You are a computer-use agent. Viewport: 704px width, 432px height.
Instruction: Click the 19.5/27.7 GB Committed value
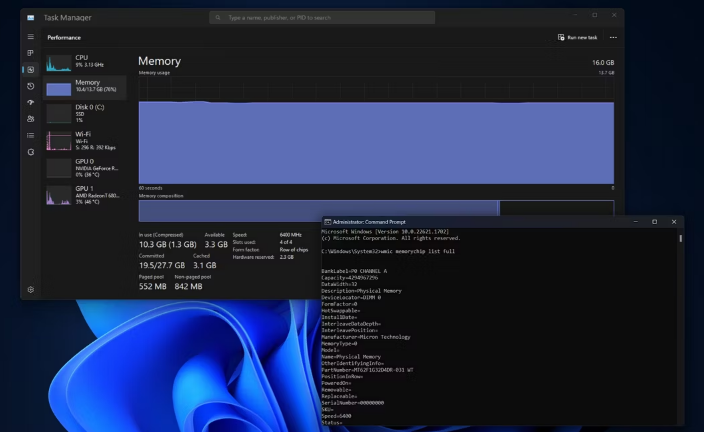pyautogui.click(x=162, y=265)
